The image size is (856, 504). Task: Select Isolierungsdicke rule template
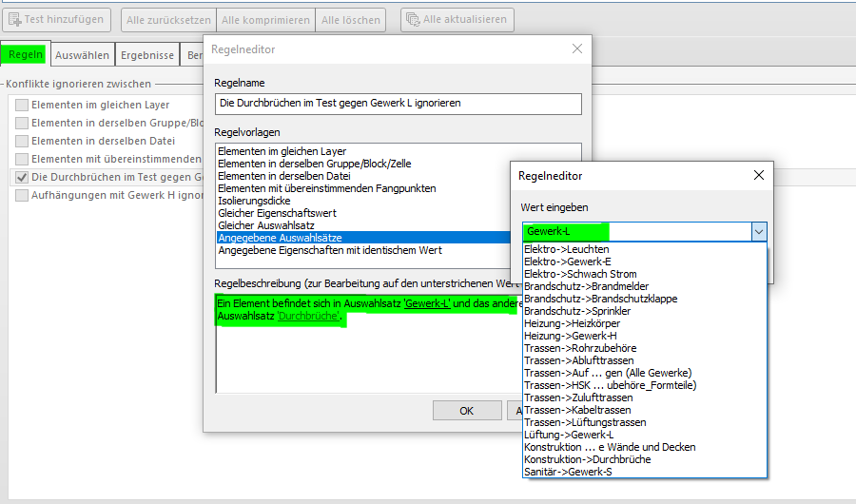[255, 201]
